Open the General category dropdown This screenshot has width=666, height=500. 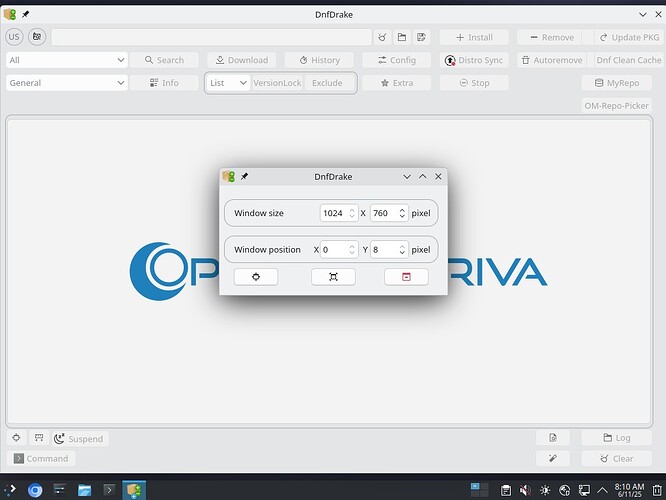pyautogui.click(x=67, y=83)
